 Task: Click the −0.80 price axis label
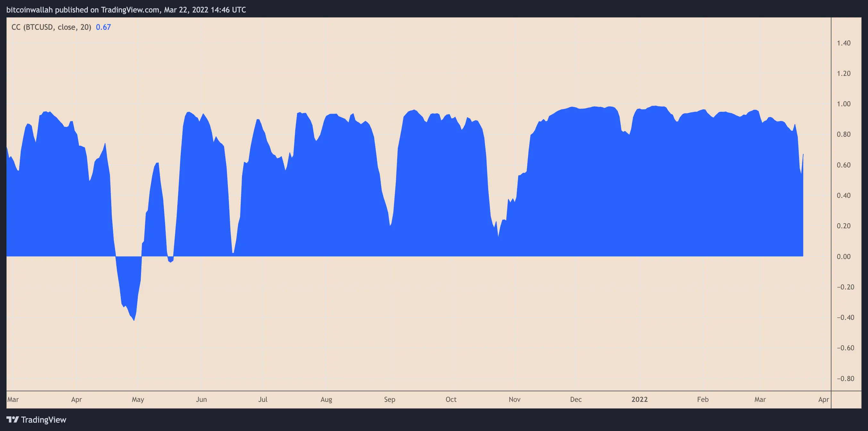pyautogui.click(x=845, y=378)
